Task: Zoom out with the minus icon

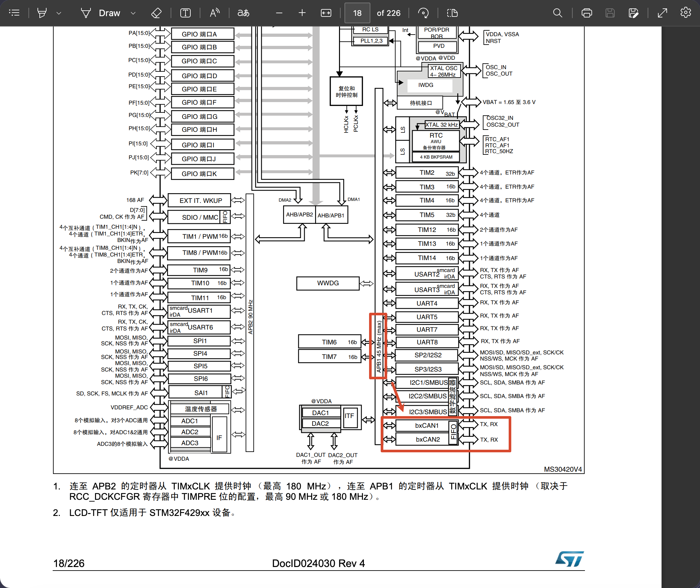Action: (280, 13)
